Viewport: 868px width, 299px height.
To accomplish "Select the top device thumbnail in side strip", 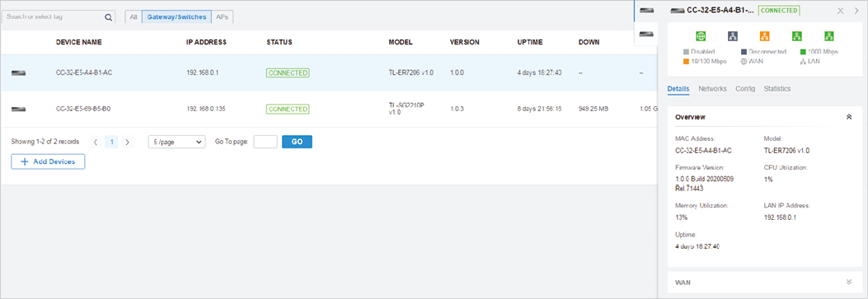I will (x=646, y=11).
